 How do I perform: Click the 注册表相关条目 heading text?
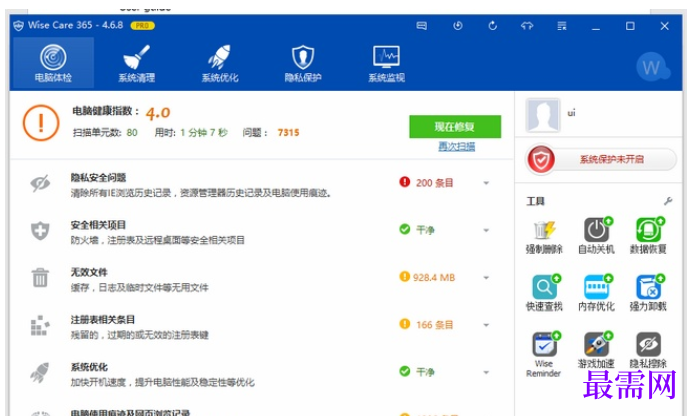[x=103, y=320]
